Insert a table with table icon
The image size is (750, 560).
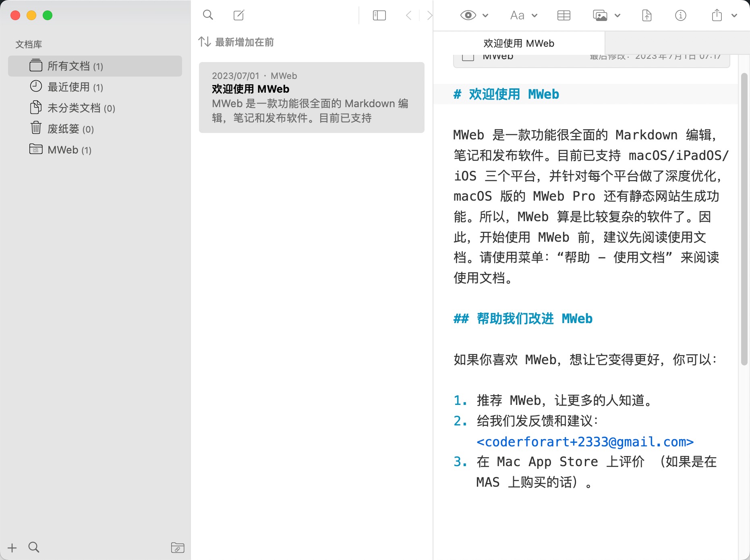click(564, 15)
